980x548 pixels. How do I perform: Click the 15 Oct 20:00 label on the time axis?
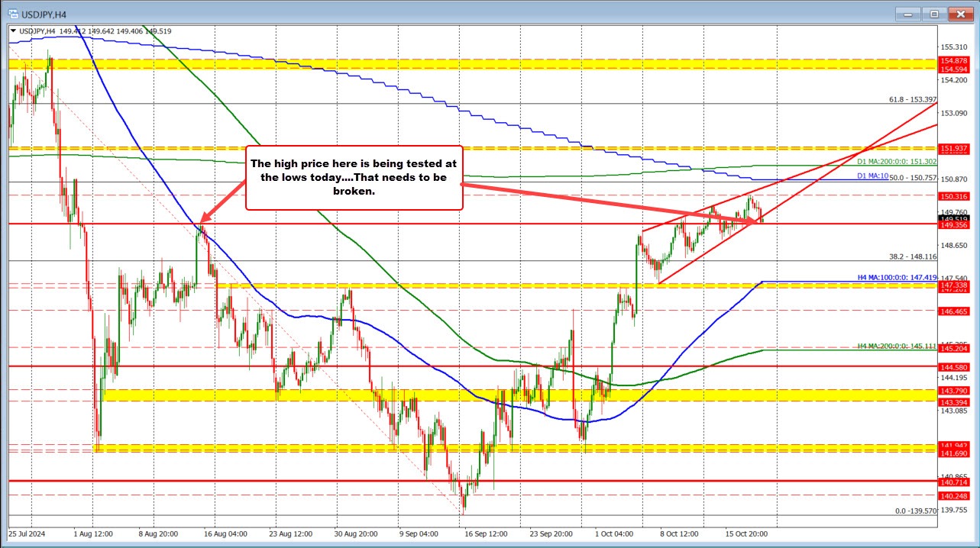pyautogui.click(x=747, y=534)
